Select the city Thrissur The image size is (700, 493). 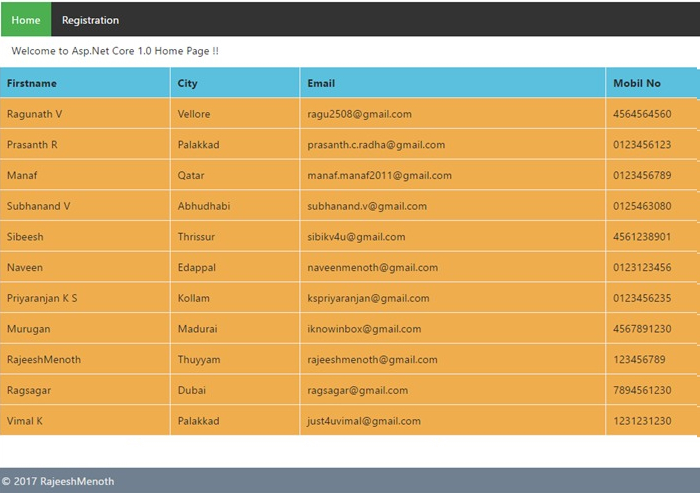click(196, 237)
